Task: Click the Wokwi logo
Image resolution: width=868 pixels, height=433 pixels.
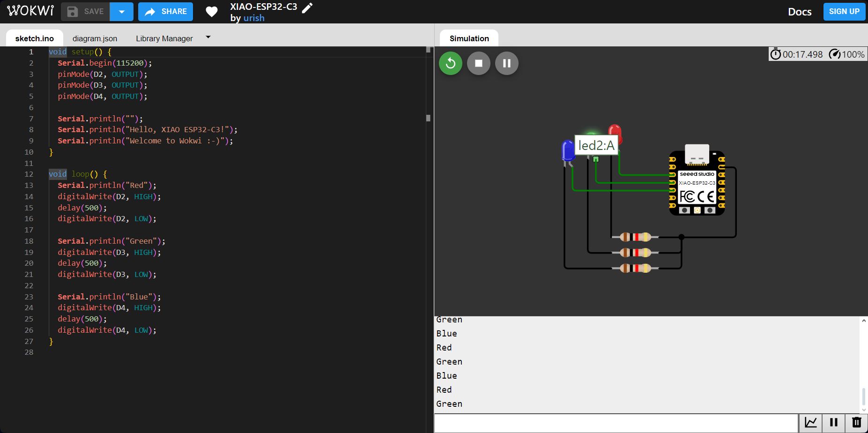Action: coord(30,11)
